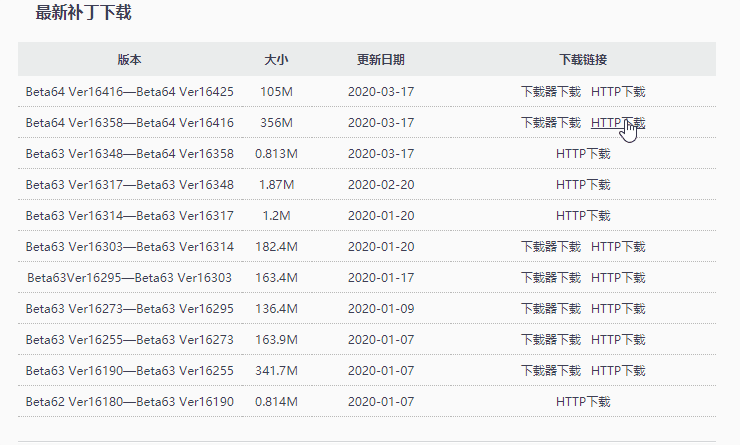
Task: Download the 0.813M patch via HTTP下载
Action: [583, 154]
